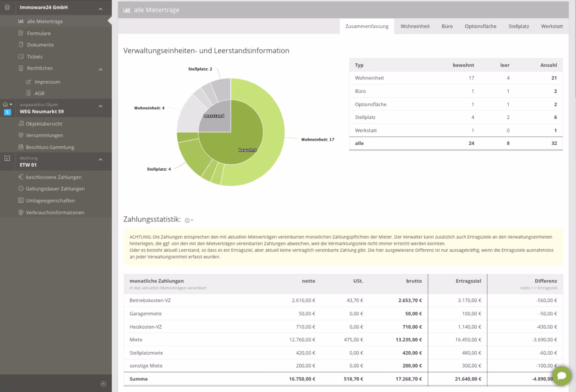Open the object selector dropdown arrow by house

[x=11, y=104]
